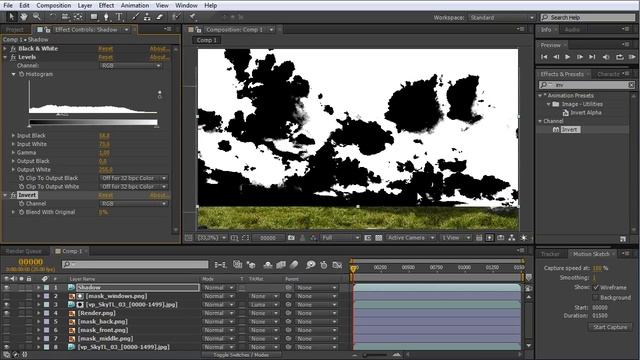The height and width of the screenshot is (360, 640).
Task: Click Reset for Black & White effect
Action: [105, 49]
